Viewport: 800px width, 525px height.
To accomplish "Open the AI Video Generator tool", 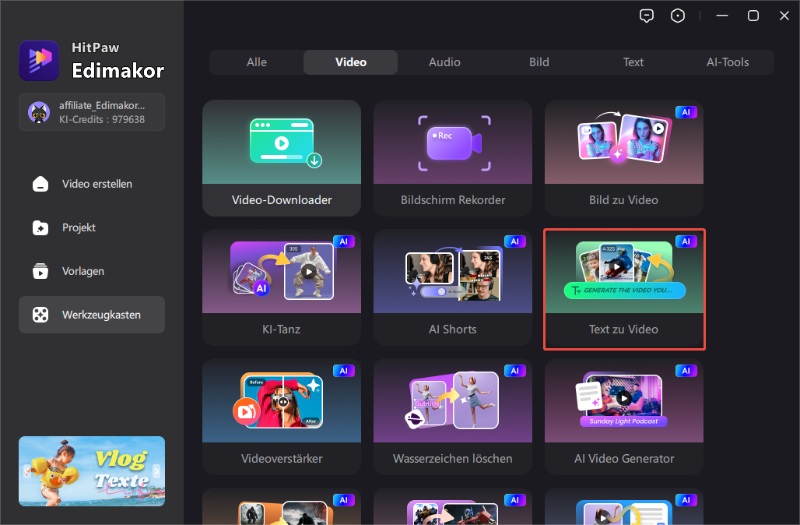I will coord(624,417).
